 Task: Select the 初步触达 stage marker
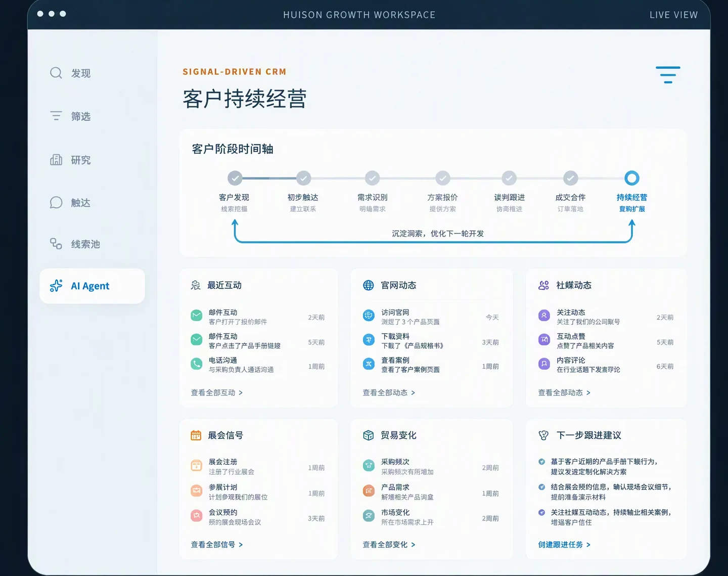pyautogui.click(x=303, y=178)
